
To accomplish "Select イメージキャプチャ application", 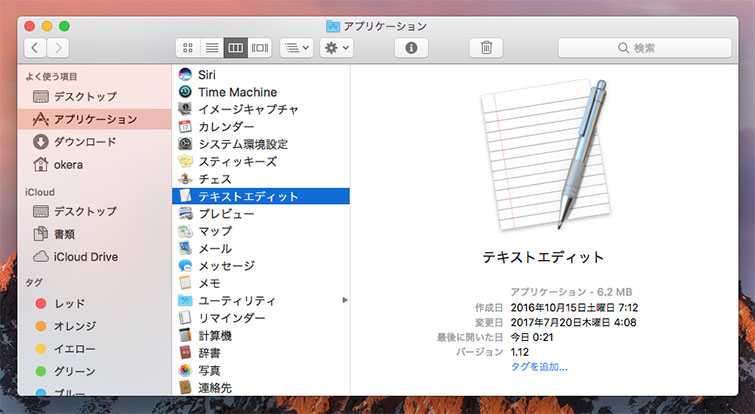I will [x=261, y=109].
